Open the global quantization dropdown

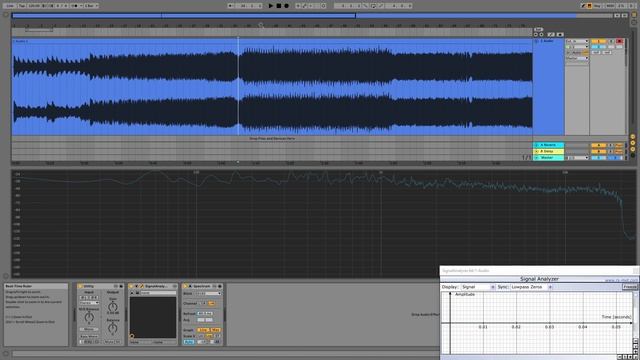coord(91,6)
